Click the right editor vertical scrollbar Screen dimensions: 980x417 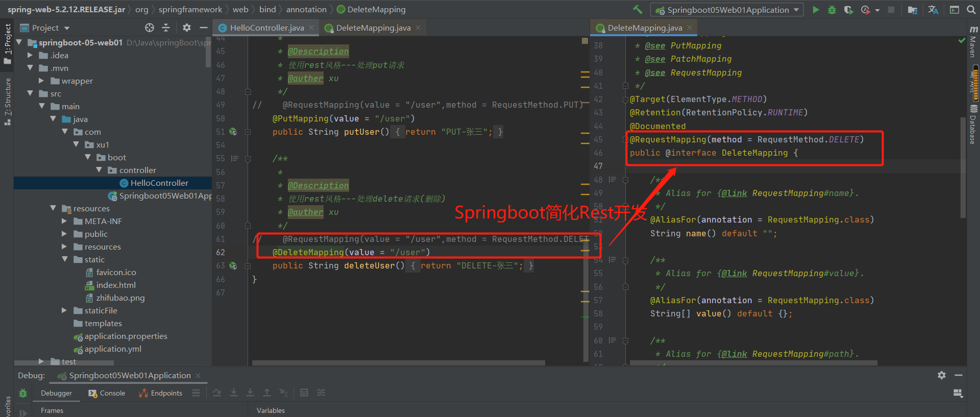click(963, 167)
